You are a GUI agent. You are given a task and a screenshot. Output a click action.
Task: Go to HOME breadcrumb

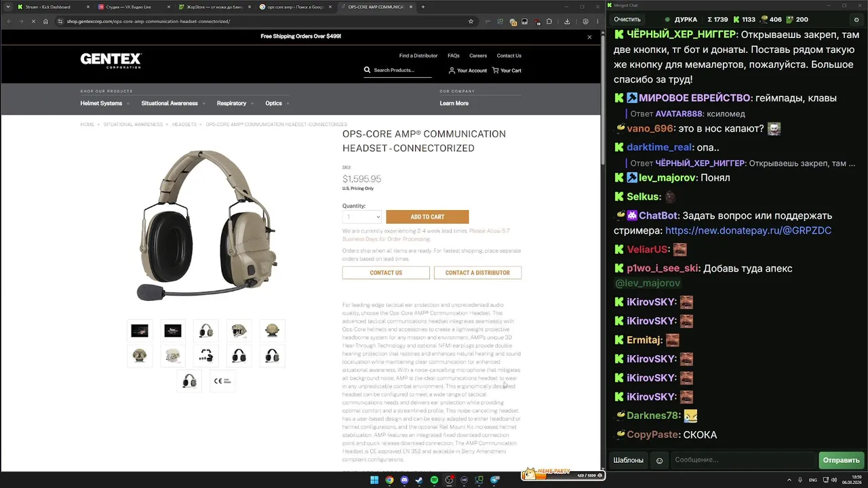coord(87,125)
